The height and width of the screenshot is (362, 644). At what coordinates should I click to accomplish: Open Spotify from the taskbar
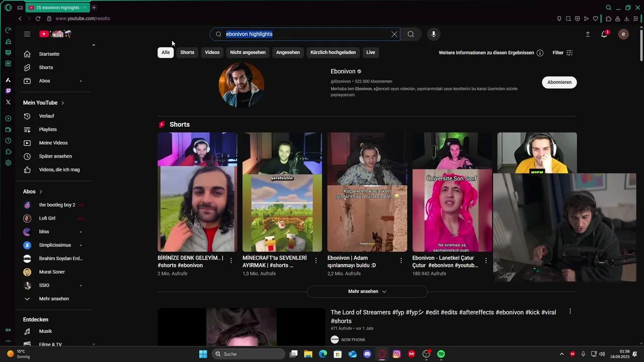(441, 354)
